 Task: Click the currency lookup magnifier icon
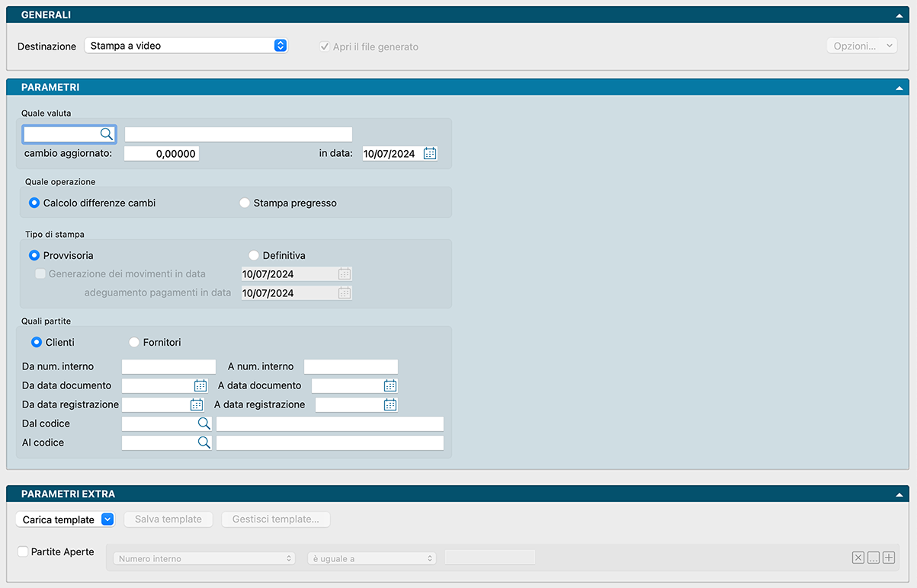click(107, 134)
